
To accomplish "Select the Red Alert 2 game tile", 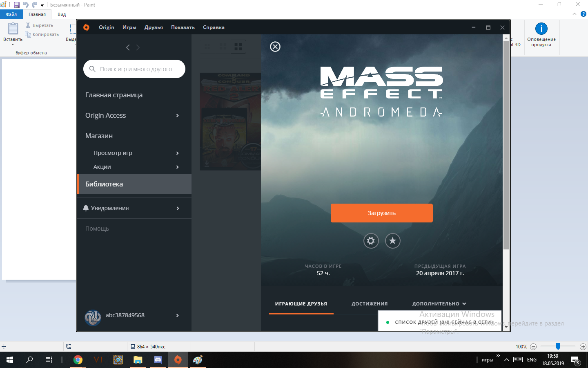I will (230, 121).
